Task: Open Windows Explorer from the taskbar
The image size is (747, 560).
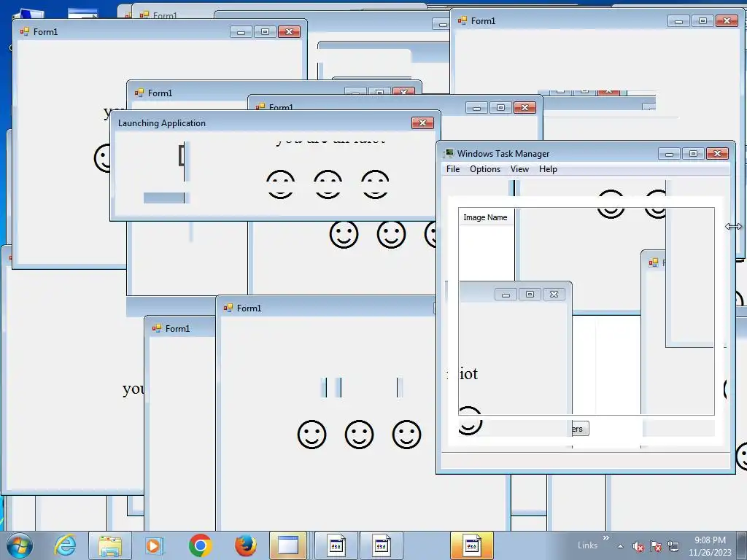Action: [x=110, y=545]
